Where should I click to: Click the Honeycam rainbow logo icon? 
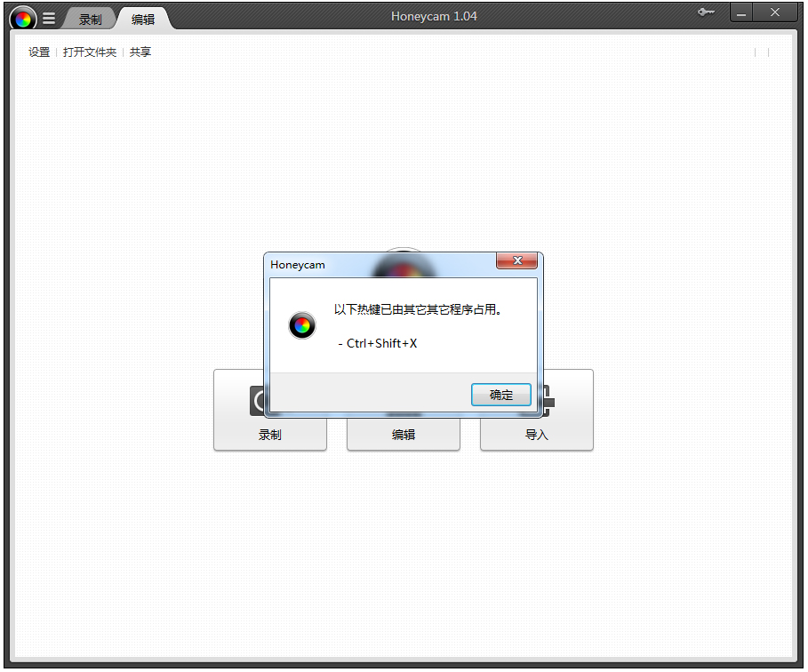23,19
